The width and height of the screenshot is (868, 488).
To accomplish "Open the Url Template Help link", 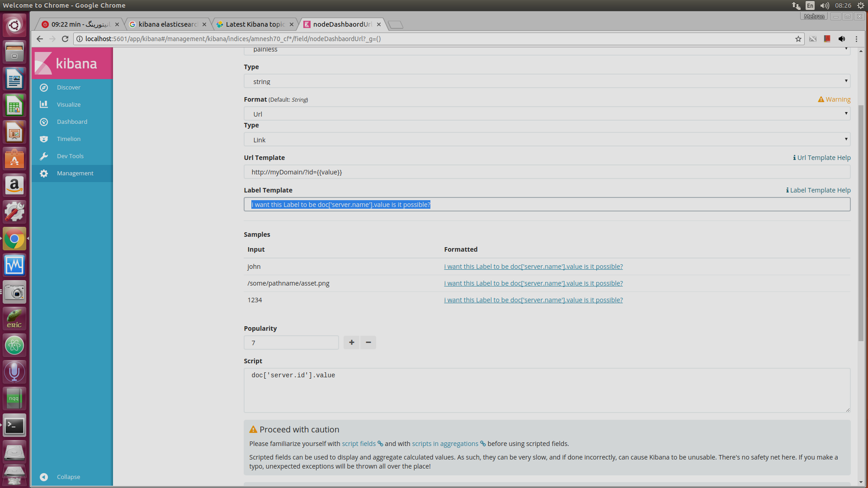I will (x=821, y=158).
